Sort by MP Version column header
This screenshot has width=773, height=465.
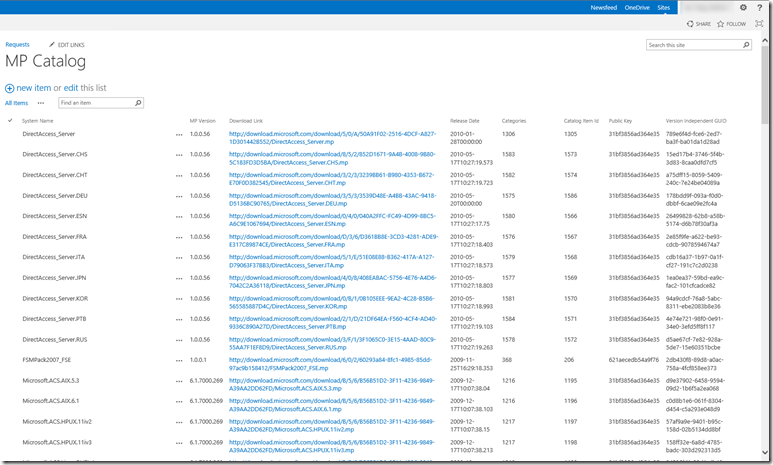click(x=203, y=121)
